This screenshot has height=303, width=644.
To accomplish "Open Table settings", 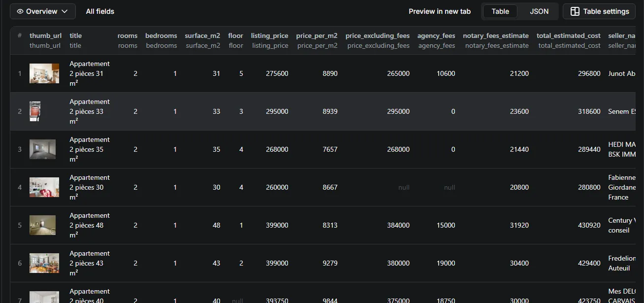I will point(599,11).
